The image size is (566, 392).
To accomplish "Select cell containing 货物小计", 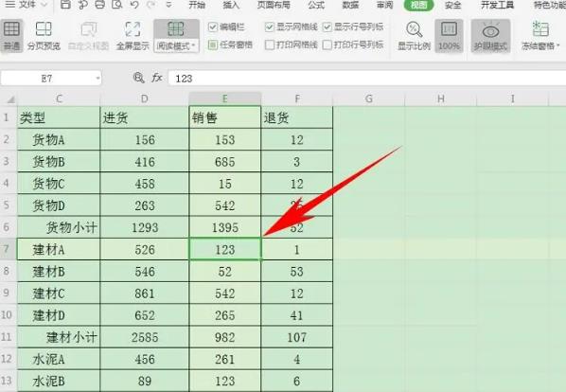I will click(59, 227).
